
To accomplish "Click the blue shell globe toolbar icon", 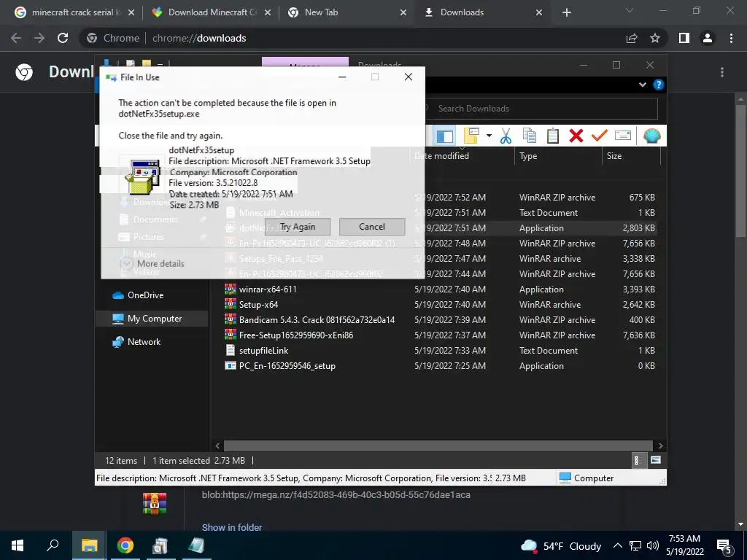I will point(651,136).
